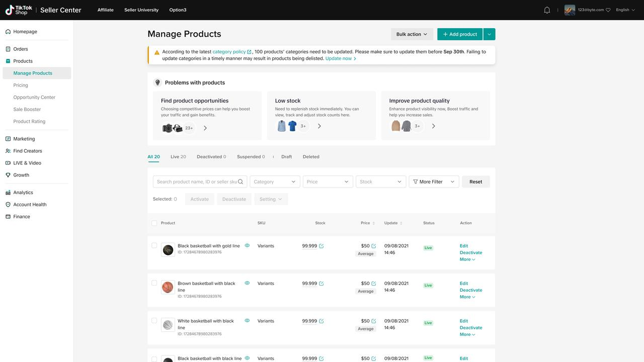644x362 pixels.
Task: Open the Seller University menu
Action: click(141, 10)
